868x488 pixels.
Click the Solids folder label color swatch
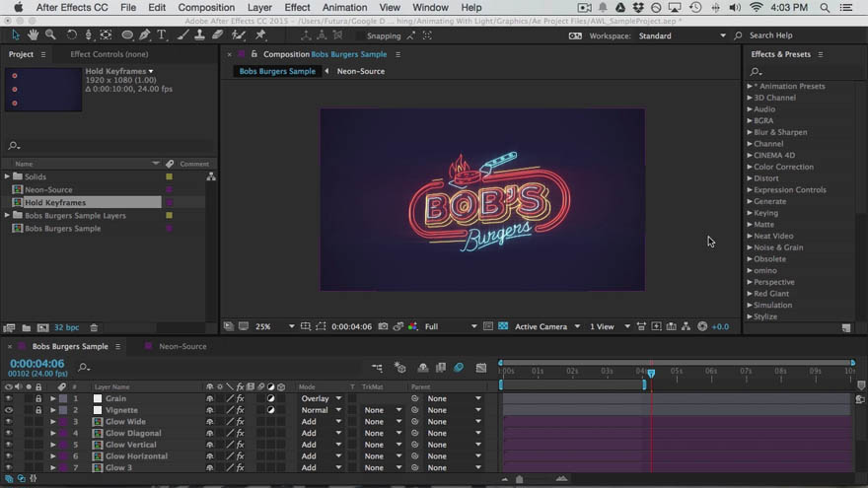(x=170, y=176)
